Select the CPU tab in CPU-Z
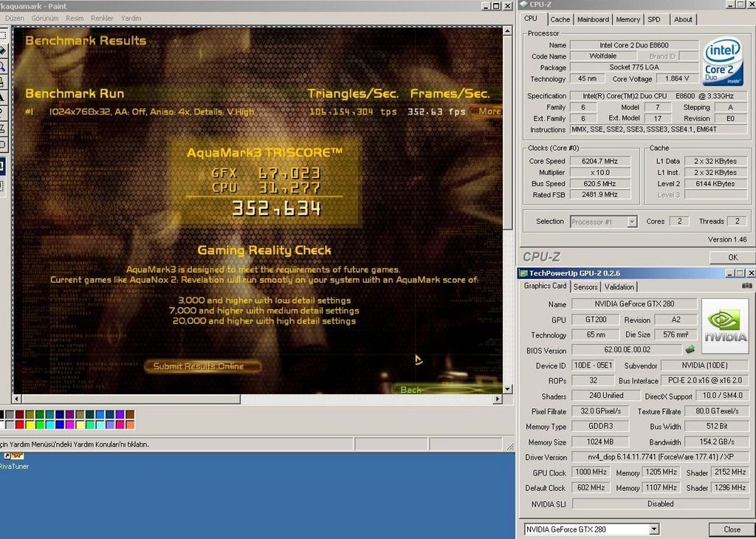 [531, 18]
